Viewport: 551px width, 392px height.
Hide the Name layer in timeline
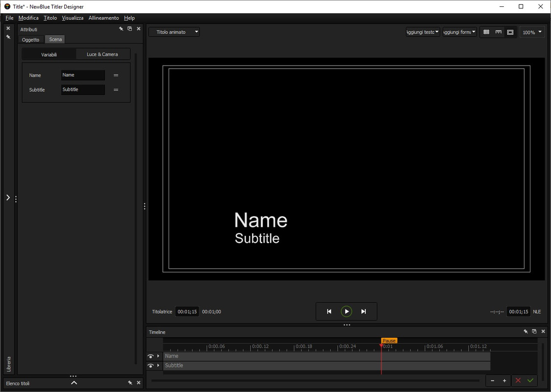click(x=150, y=356)
